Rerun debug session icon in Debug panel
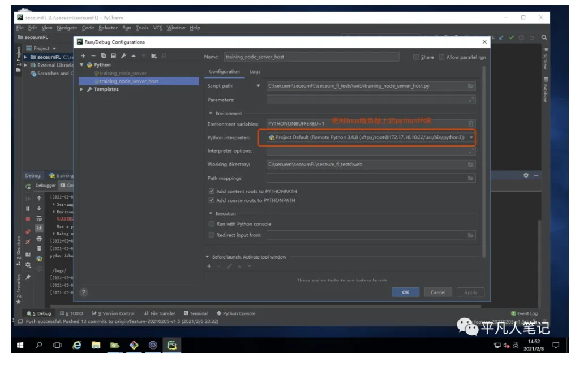 coord(28,186)
